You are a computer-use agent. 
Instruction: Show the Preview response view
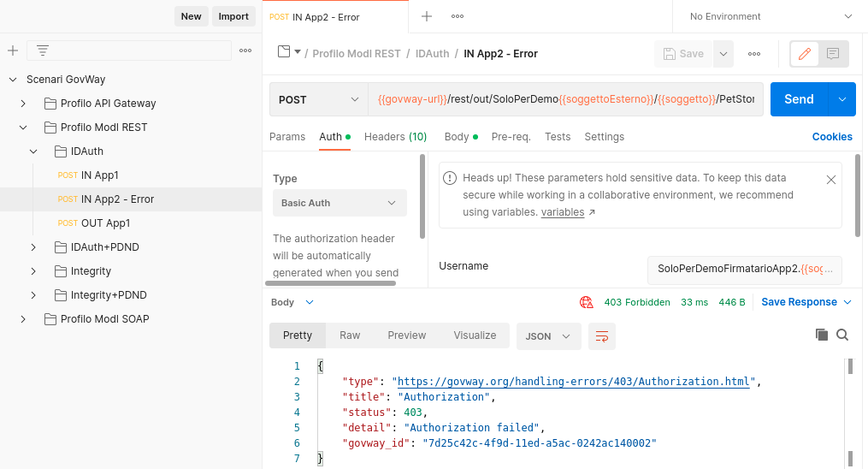[407, 335]
